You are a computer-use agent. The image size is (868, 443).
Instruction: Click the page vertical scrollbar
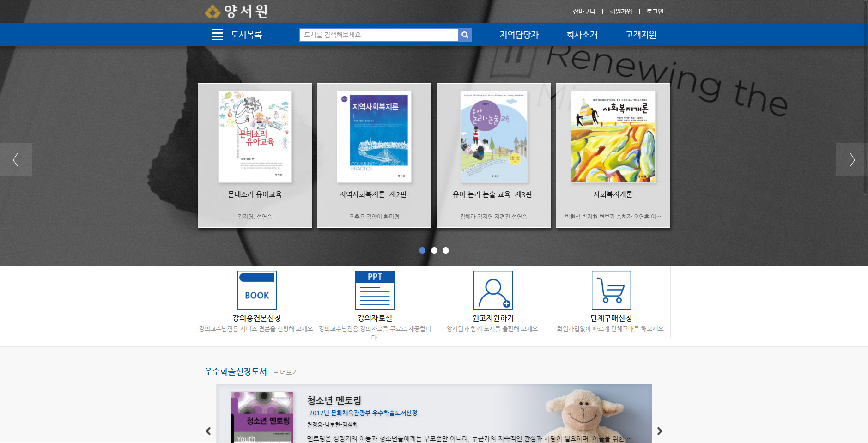click(865, 97)
